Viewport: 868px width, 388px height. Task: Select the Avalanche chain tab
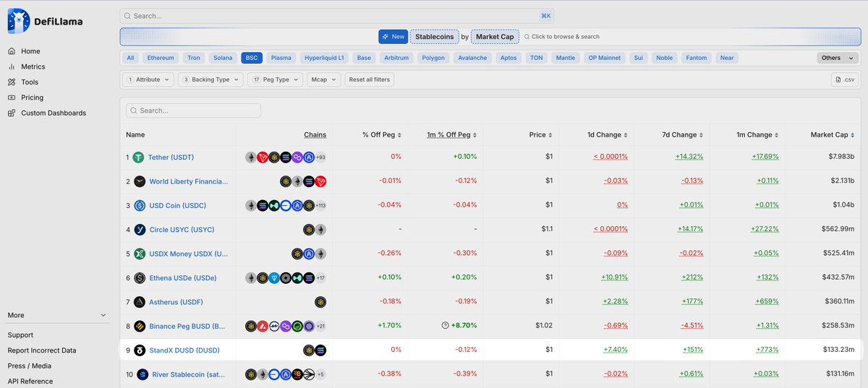tap(473, 58)
